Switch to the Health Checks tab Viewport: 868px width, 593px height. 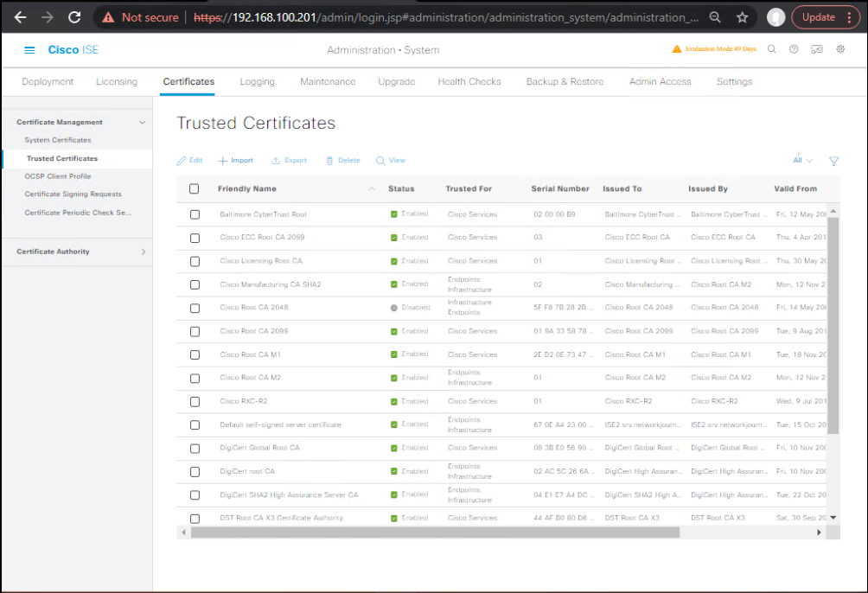pyautogui.click(x=469, y=81)
